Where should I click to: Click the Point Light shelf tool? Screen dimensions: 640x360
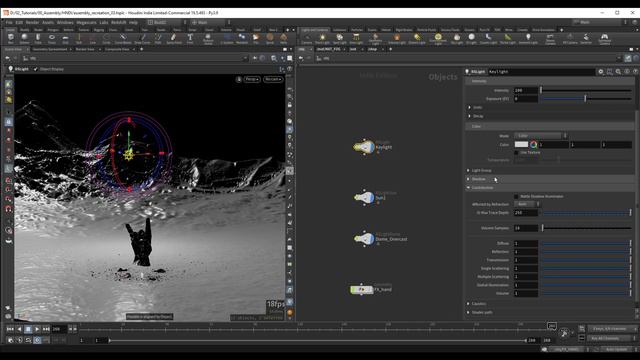click(x=322, y=39)
